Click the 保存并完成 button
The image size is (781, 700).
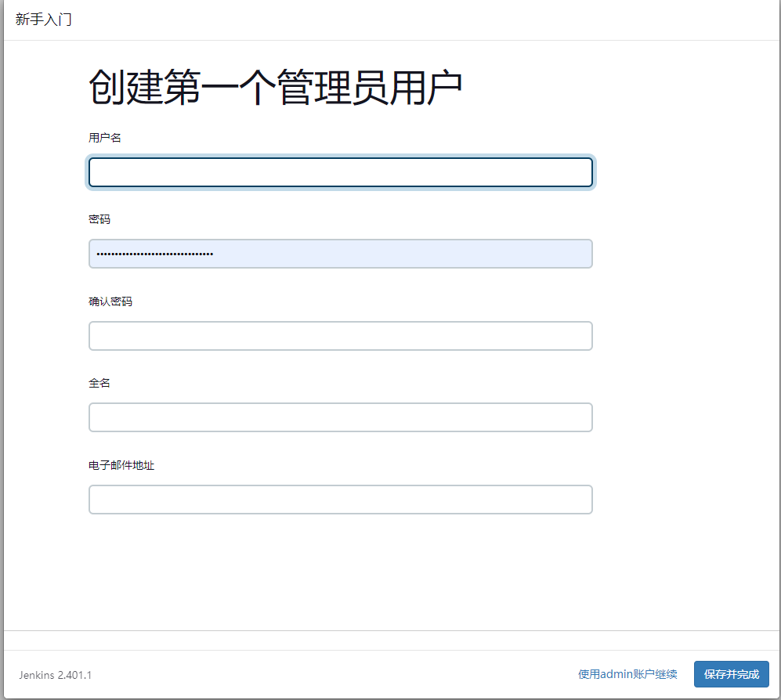731,674
